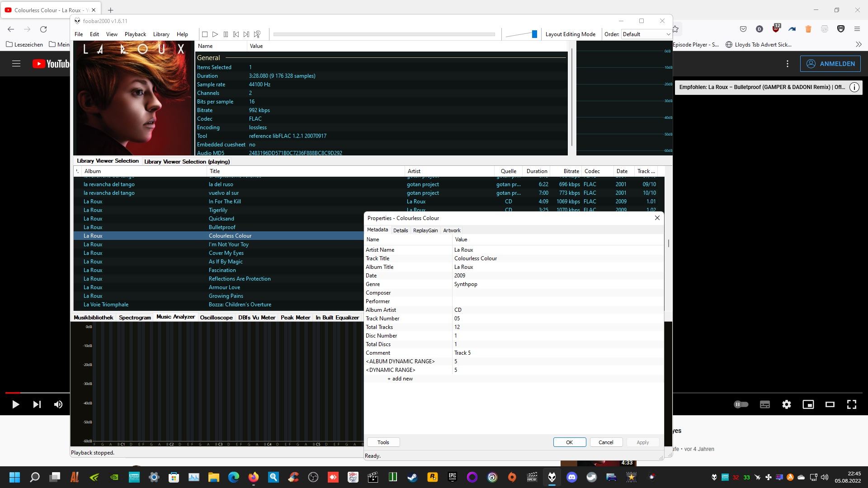This screenshot has height=488, width=868.
Task: Sort playlist by Artist column header
Action: [449, 171]
